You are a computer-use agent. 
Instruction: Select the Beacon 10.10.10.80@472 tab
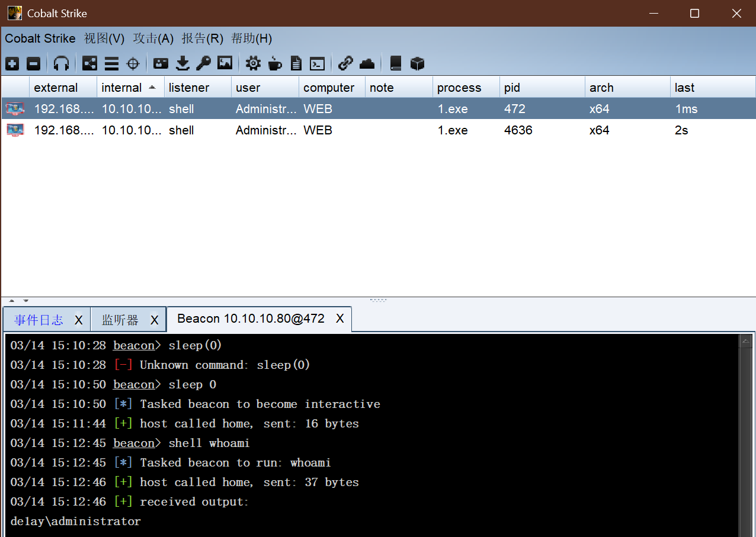(x=251, y=319)
